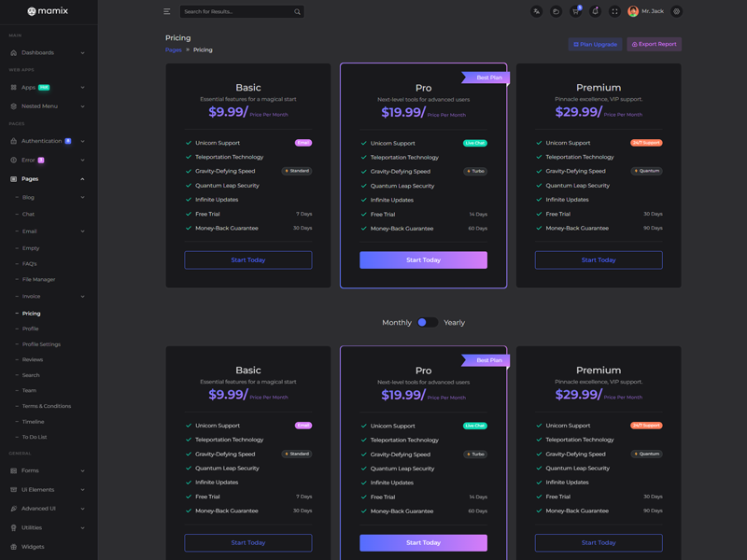This screenshot has width=747, height=560.
Task: Click Start Today on top Pro plan
Action: click(x=423, y=260)
